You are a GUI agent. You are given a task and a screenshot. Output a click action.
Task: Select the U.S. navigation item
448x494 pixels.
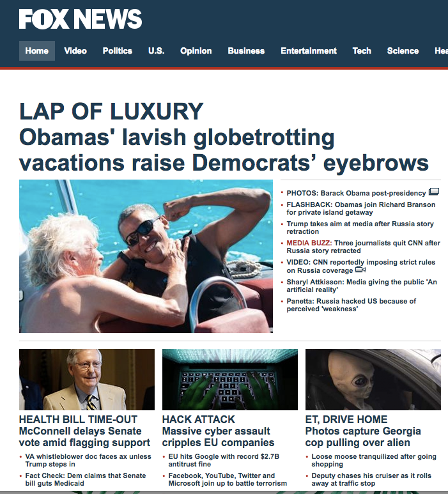coord(157,50)
